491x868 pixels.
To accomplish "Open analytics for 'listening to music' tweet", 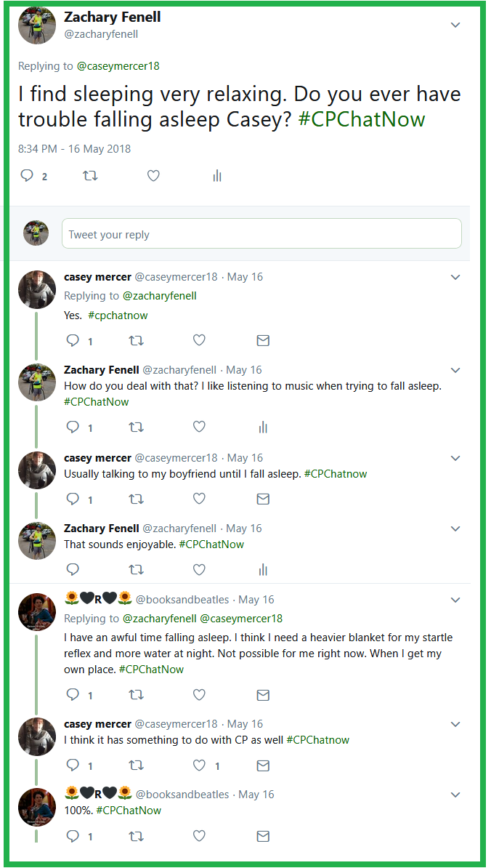I will tap(263, 427).
